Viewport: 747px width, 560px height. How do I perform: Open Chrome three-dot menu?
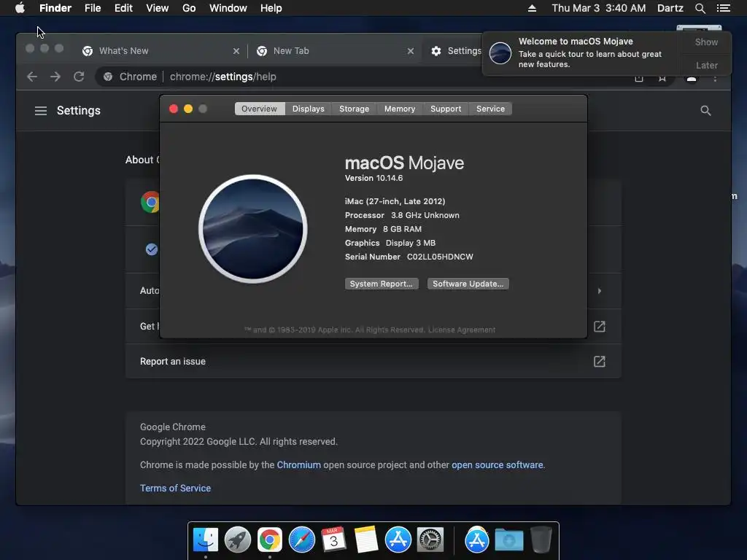(715, 78)
